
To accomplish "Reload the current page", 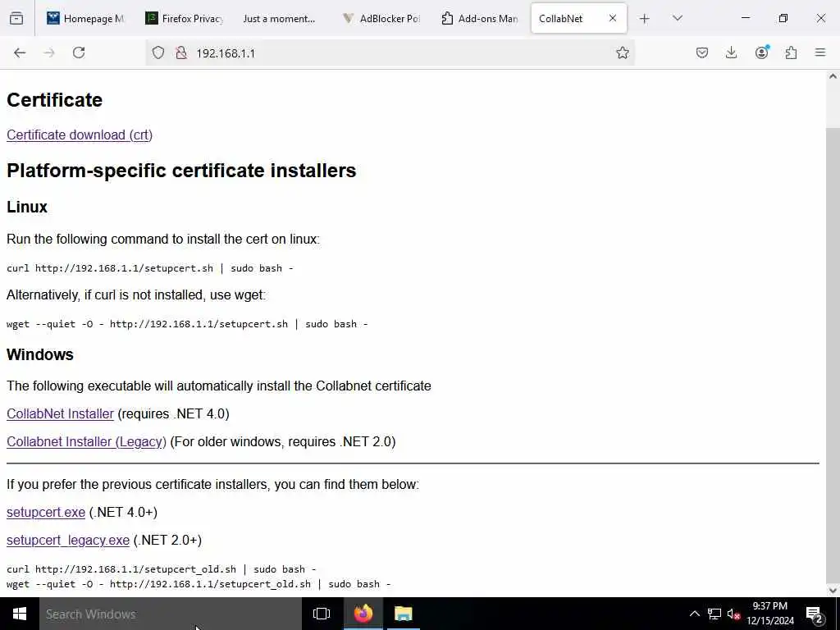I will pyautogui.click(x=79, y=52).
